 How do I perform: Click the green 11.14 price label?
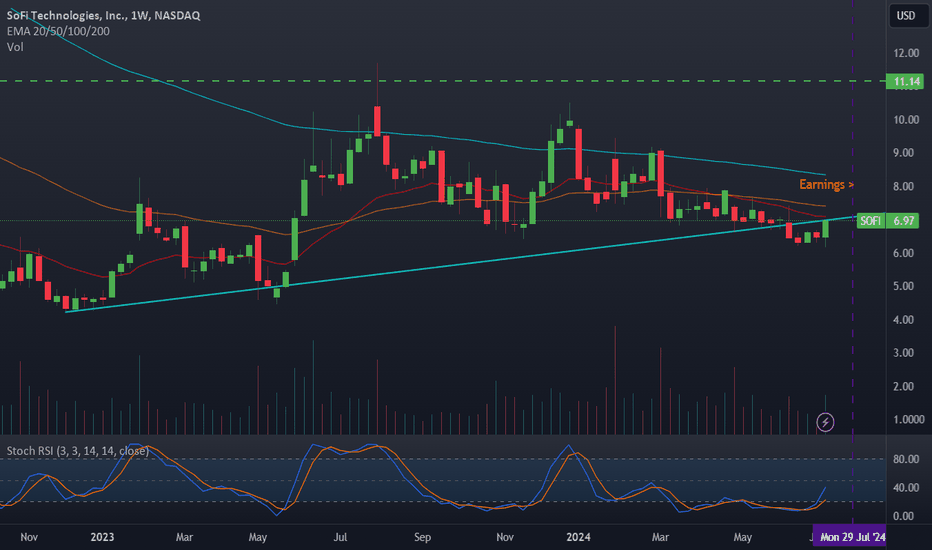(905, 81)
